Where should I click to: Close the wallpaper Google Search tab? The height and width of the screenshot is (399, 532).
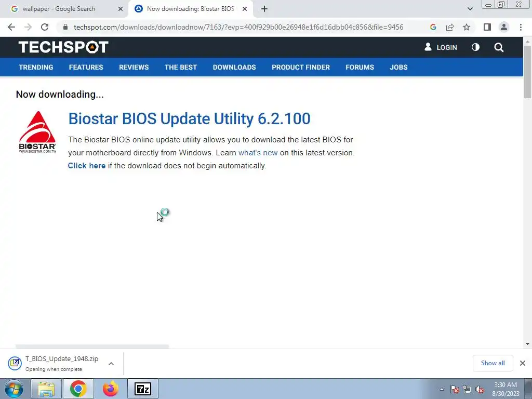point(120,9)
